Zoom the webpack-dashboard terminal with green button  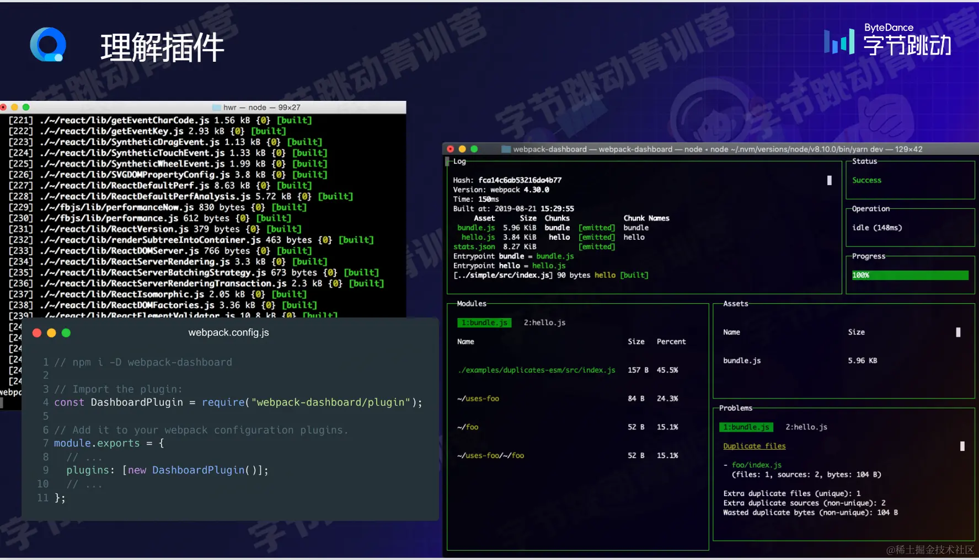click(474, 149)
